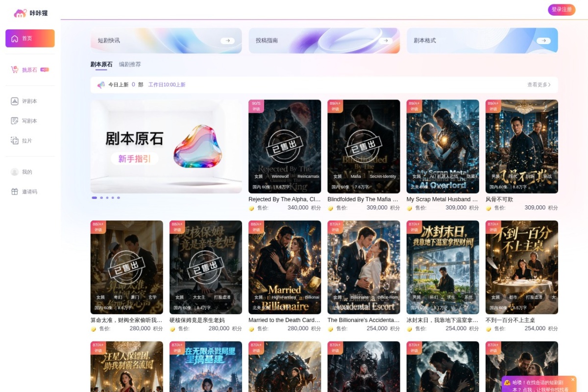This screenshot has height=392, width=588.
Task: Close the assistant chat popup
Action: 572,379
